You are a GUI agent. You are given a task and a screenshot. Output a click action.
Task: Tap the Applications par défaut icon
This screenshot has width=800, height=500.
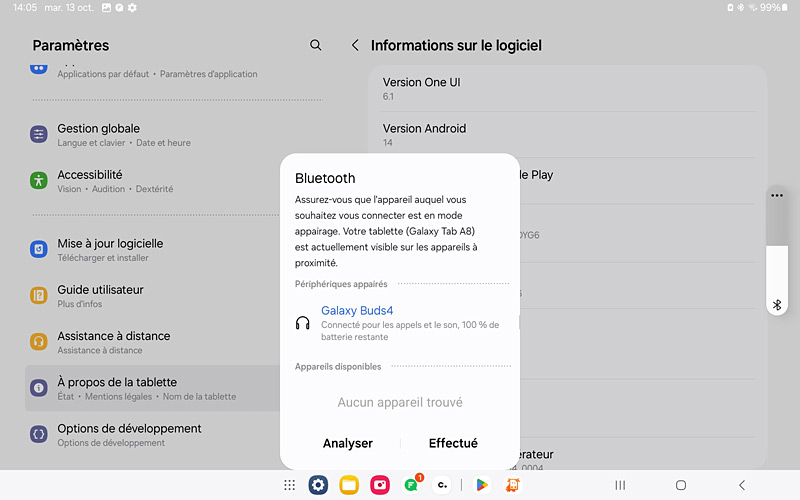click(x=39, y=68)
